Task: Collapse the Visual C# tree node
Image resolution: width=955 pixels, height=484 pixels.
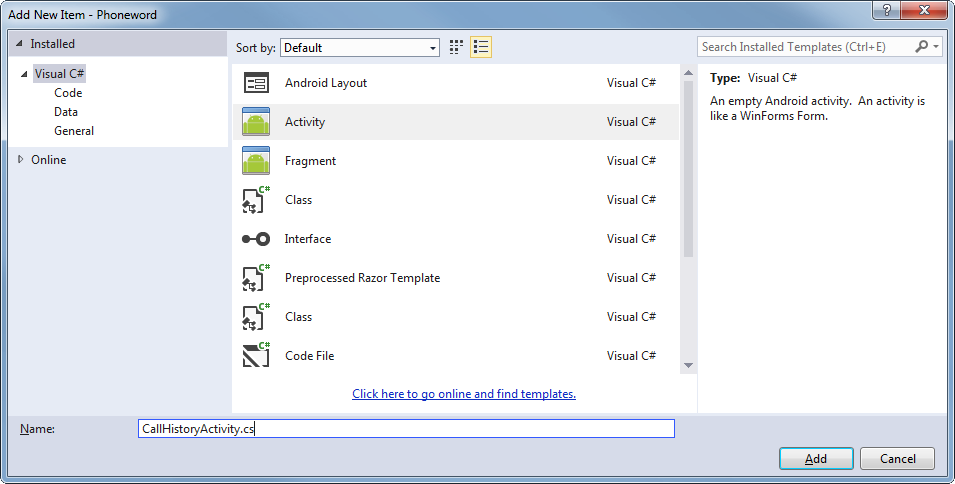Action: point(25,74)
